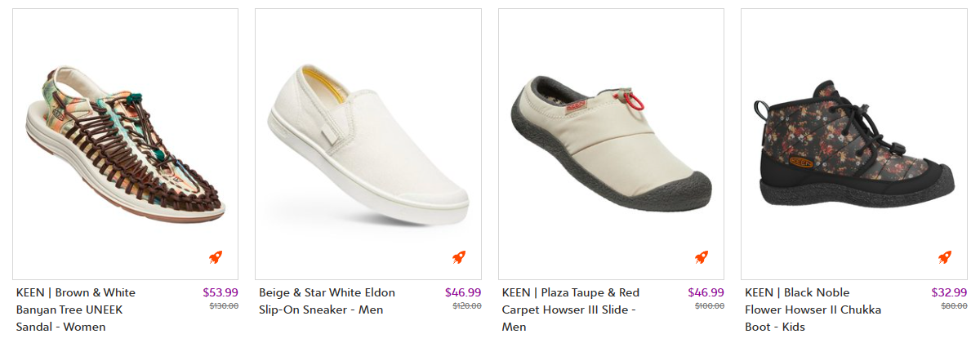This screenshot has height=343, width=980.
Task: Click the crossed-out $120.00 original price
Action: 467,306
